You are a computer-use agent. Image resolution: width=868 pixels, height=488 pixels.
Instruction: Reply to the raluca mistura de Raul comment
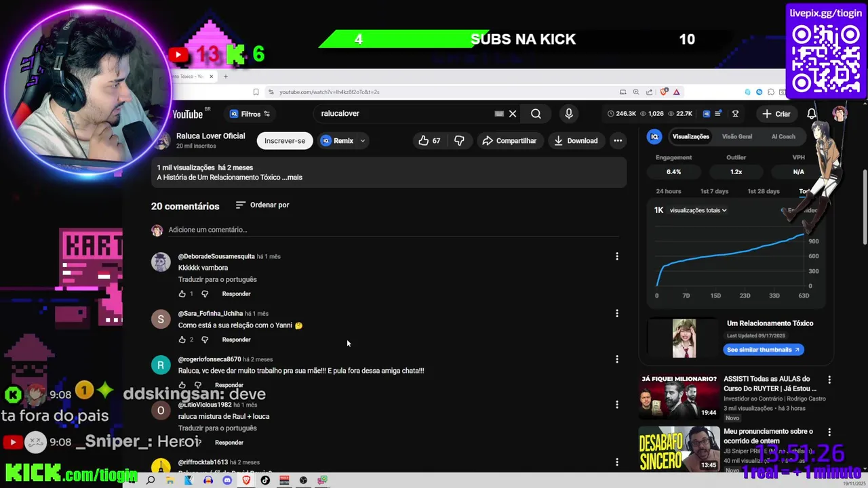coord(229,443)
